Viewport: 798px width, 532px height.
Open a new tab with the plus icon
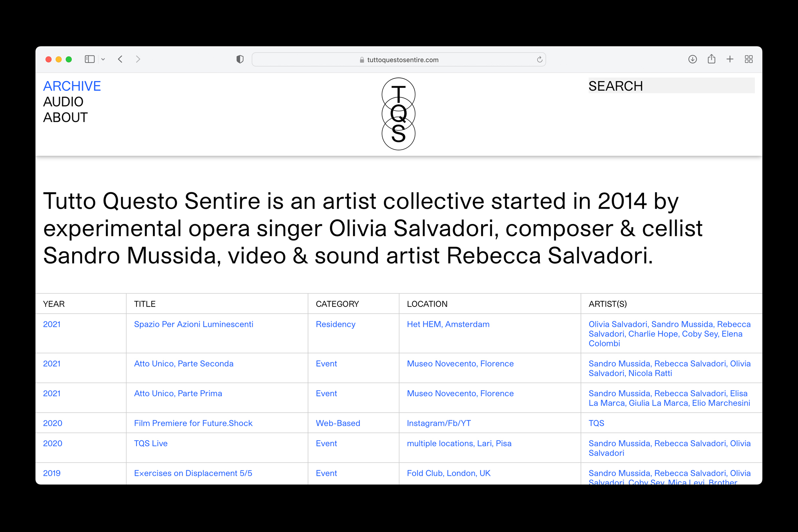tap(730, 59)
